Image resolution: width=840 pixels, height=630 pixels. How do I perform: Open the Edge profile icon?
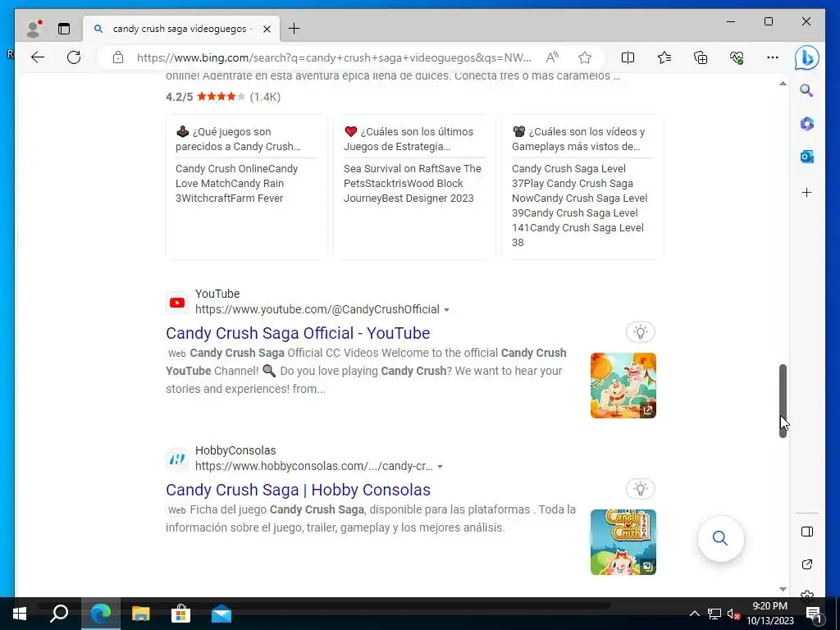[x=34, y=29]
